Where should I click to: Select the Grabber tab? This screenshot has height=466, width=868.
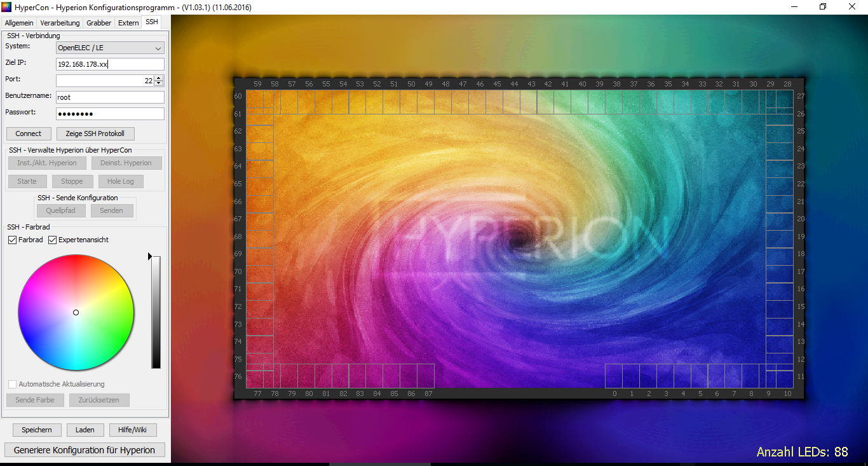pos(98,23)
